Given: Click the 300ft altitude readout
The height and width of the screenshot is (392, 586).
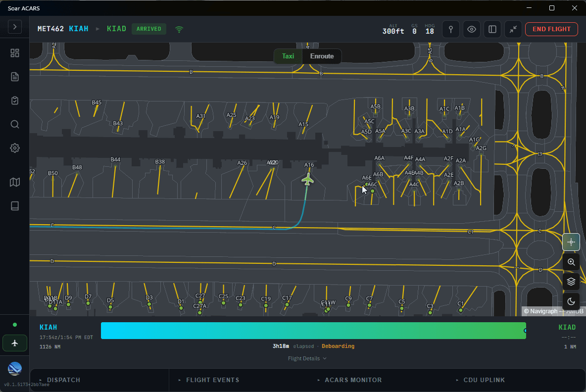Looking at the screenshot, I should [393, 31].
